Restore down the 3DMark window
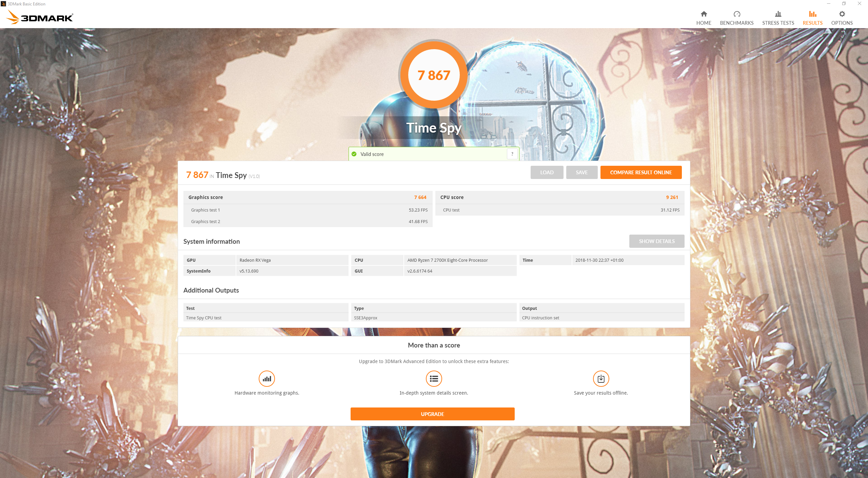The width and height of the screenshot is (868, 478). (x=844, y=4)
